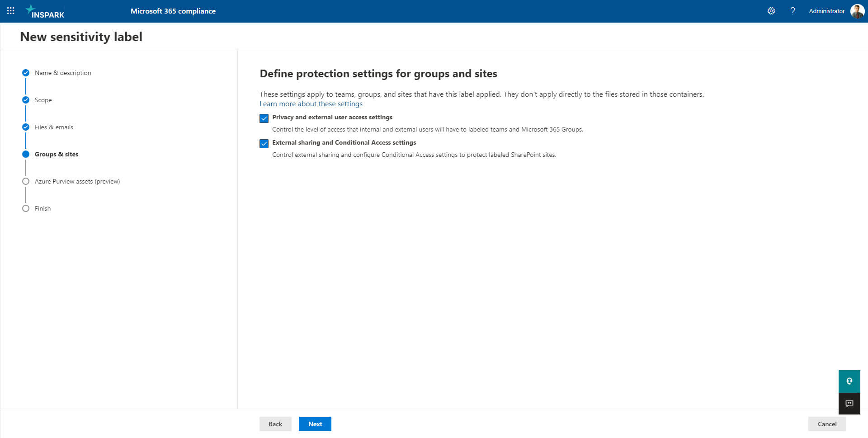The width and height of the screenshot is (868, 438).
Task: Click the Administrator account name
Action: (x=827, y=11)
